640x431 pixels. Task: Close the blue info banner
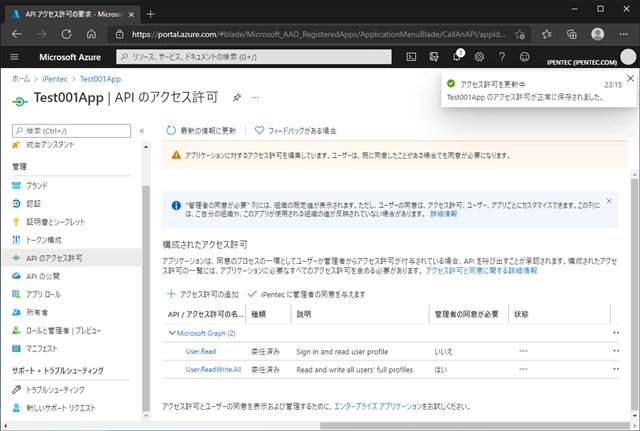[x=609, y=201]
